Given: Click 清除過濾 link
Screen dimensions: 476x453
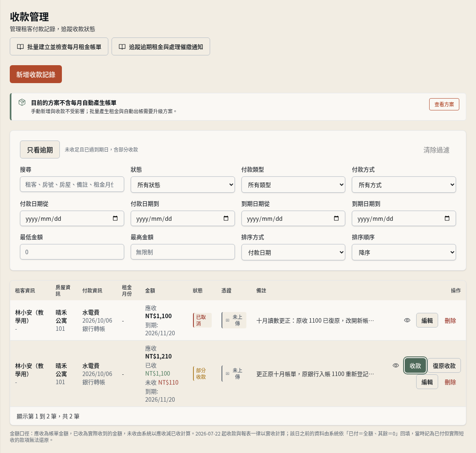Looking at the screenshot, I should [x=436, y=150].
